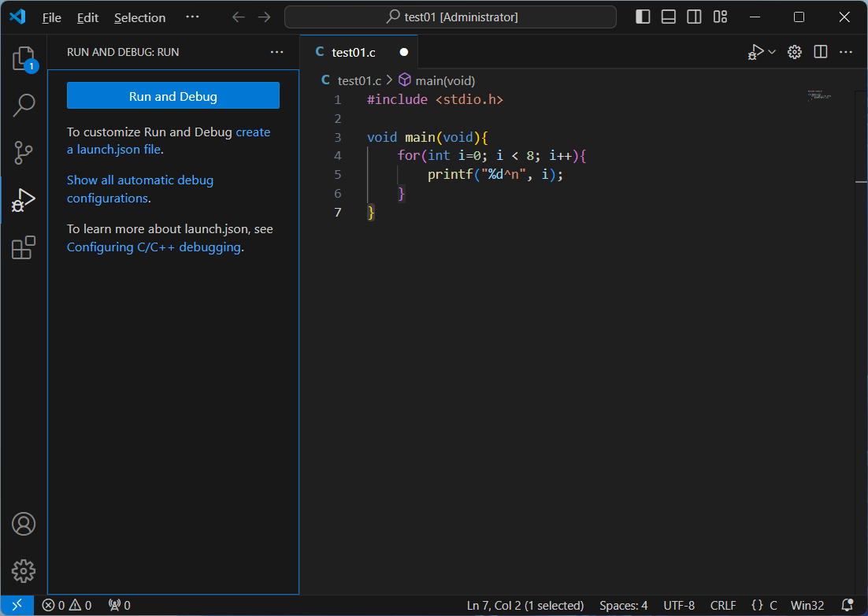The width and height of the screenshot is (868, 616).
Task: Expand the run button dropdown arrow
Action: click(772, 52)
